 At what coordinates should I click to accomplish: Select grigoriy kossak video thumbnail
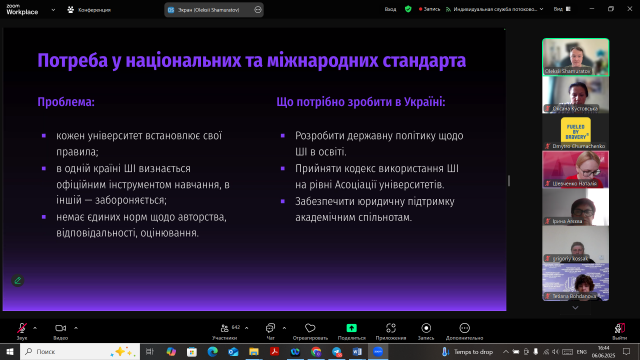(576, 245)
